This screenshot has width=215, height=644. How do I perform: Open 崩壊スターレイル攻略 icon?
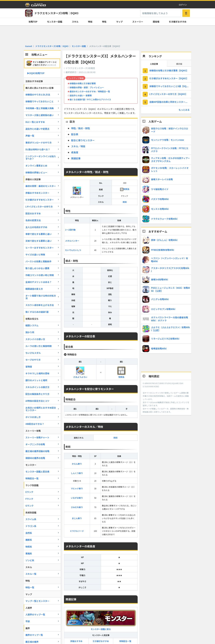point(146,180)
